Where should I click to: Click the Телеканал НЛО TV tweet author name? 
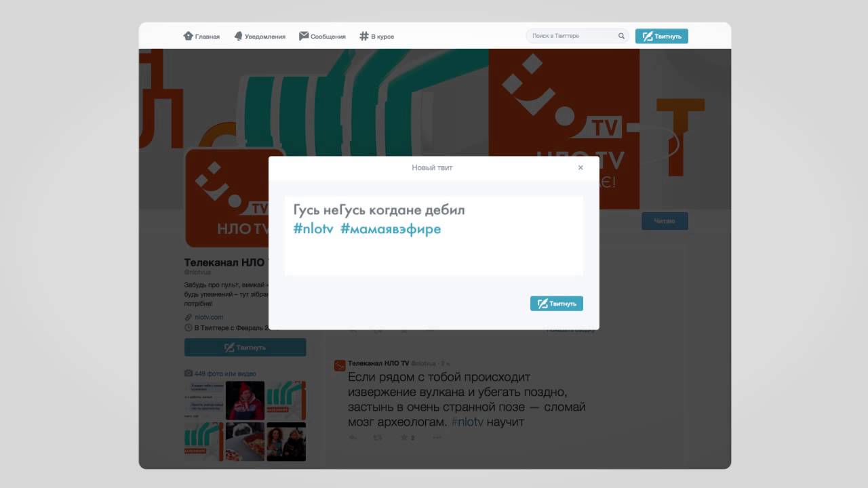click(x=378, y=363)
